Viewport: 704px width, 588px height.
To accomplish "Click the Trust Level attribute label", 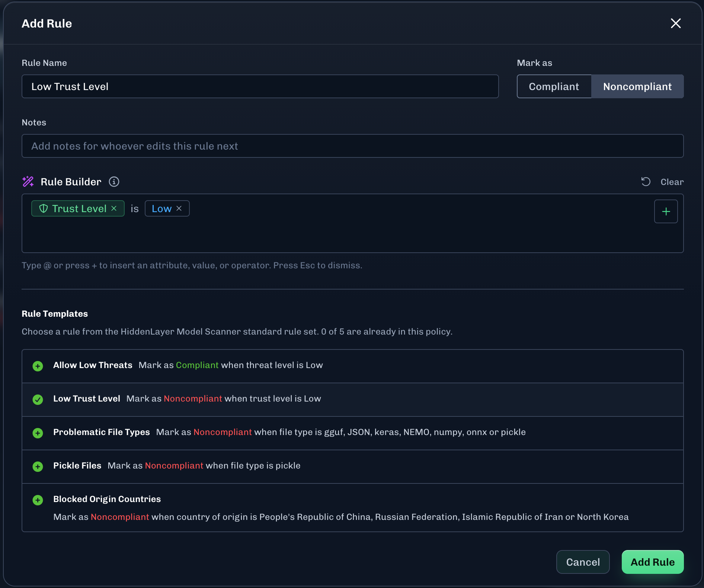I will [x=79, y=208].
